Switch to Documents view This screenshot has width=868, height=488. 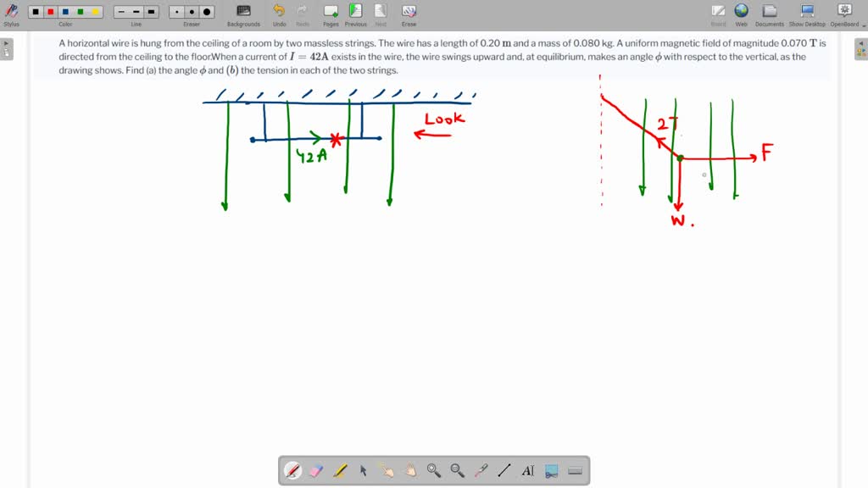tap(769, 12)
